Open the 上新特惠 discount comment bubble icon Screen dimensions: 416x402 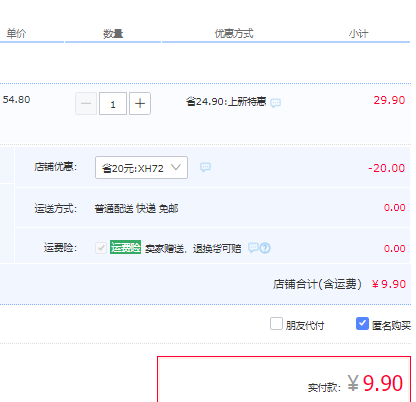(x=275, y=103)
